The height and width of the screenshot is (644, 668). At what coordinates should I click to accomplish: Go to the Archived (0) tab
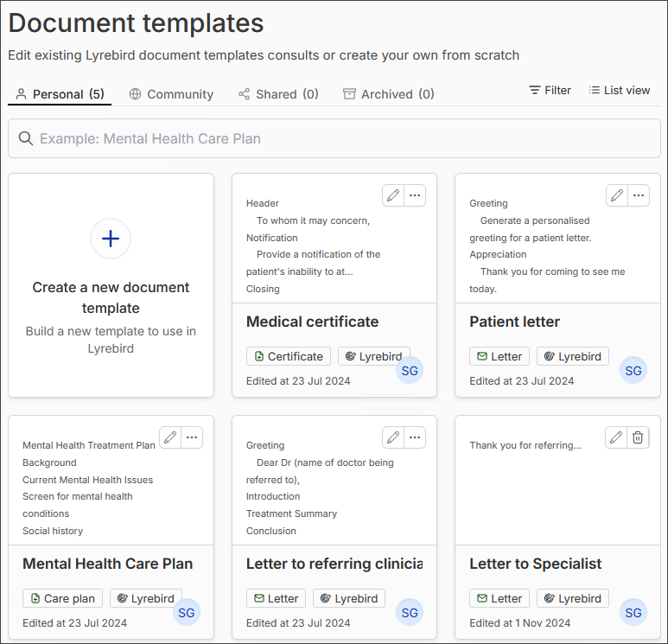click(389, 94)
